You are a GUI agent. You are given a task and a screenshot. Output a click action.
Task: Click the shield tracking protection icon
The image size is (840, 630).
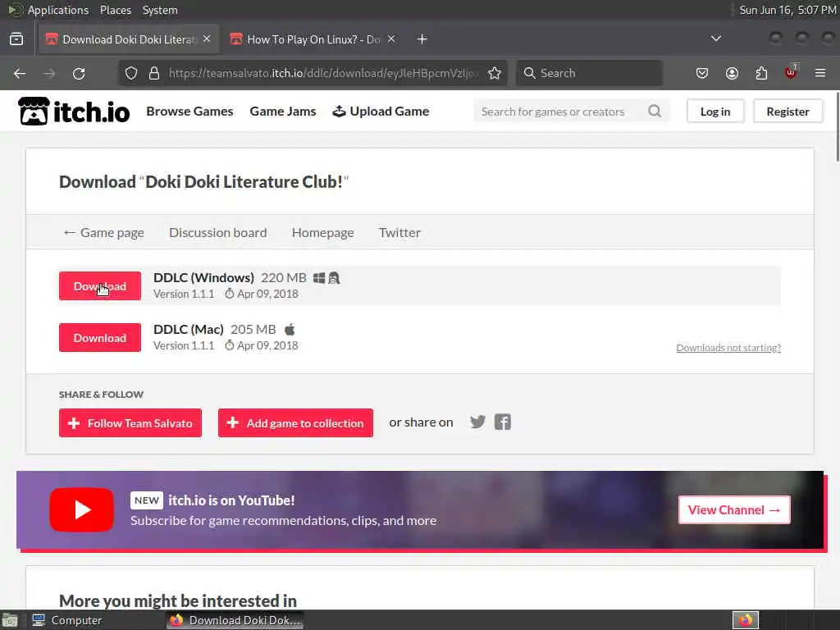tap(131, 73)
